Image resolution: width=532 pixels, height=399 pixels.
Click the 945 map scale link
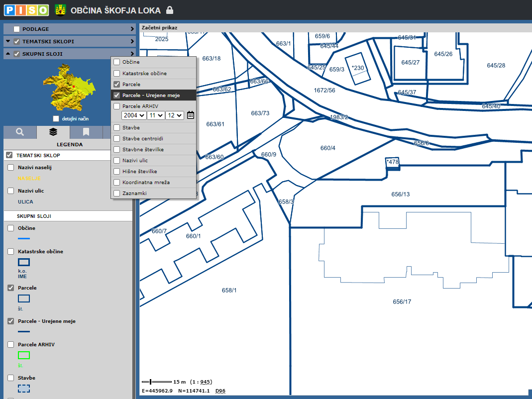click(205, 382)
